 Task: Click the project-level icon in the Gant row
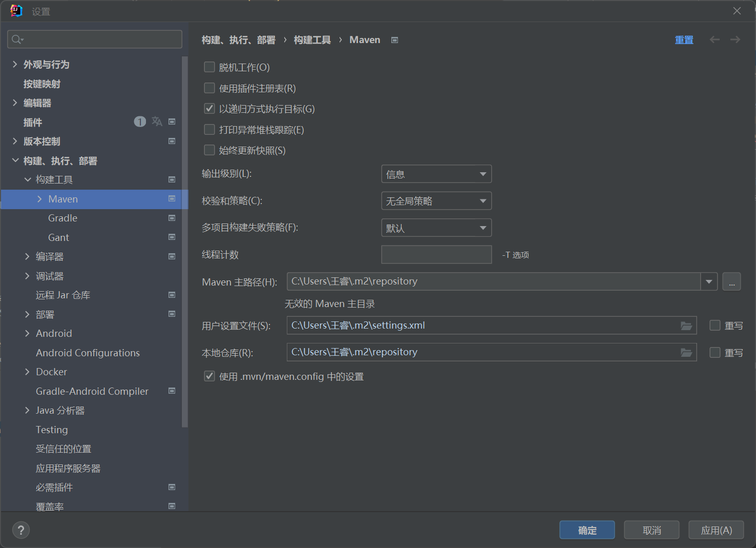coord(172,237)
